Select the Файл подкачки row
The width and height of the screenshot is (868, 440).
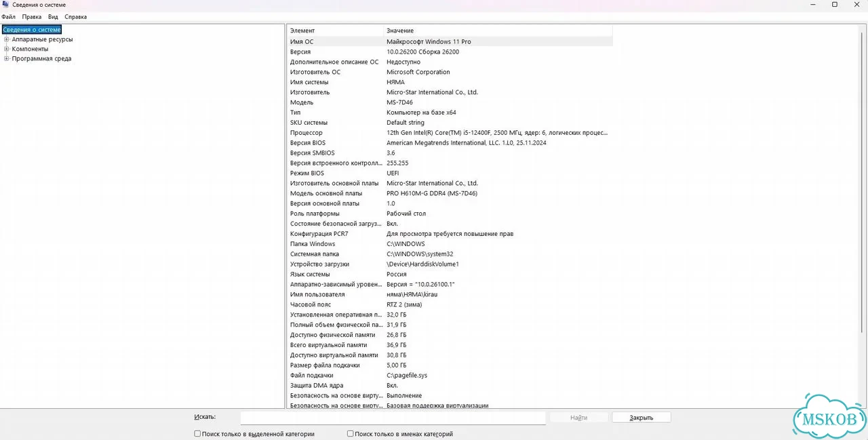(x=450, y=376)
